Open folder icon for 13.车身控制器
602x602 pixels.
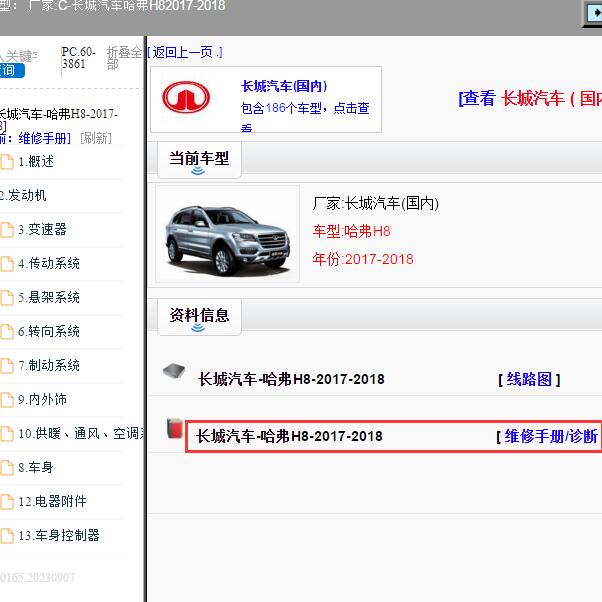click(x=7, y=536)
